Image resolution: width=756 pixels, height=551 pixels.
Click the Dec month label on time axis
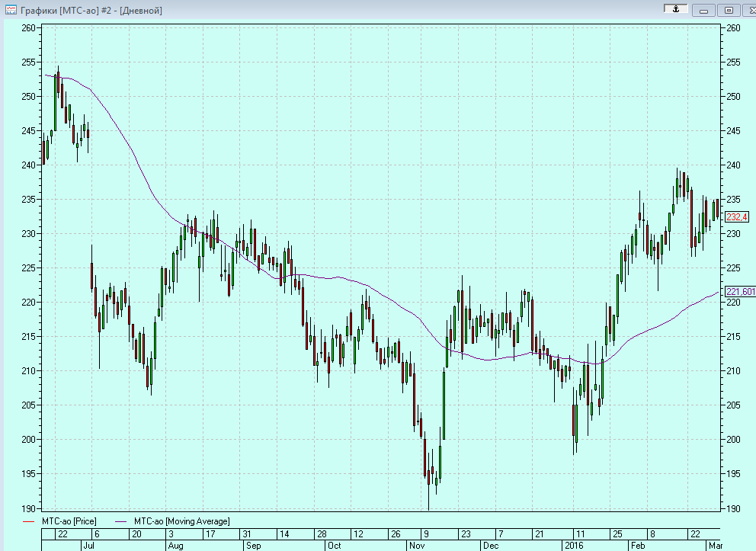pyautogui.click(x=491, y=546)
